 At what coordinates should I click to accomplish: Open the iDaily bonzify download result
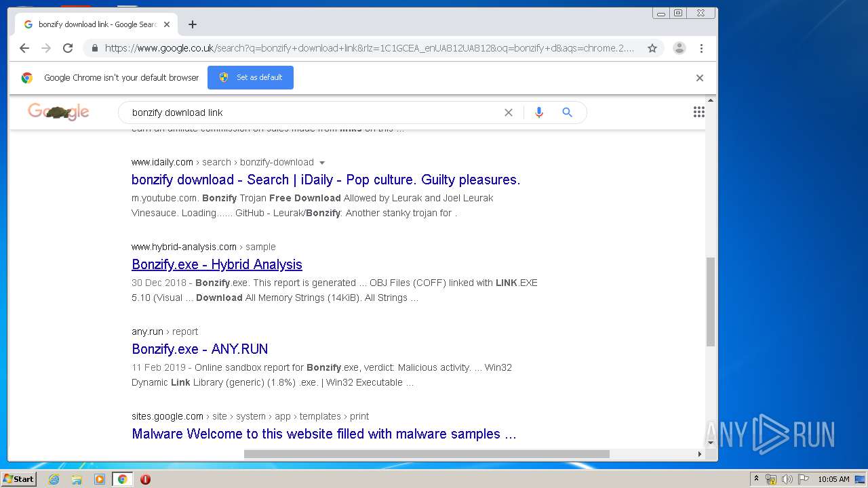point(325,180)
